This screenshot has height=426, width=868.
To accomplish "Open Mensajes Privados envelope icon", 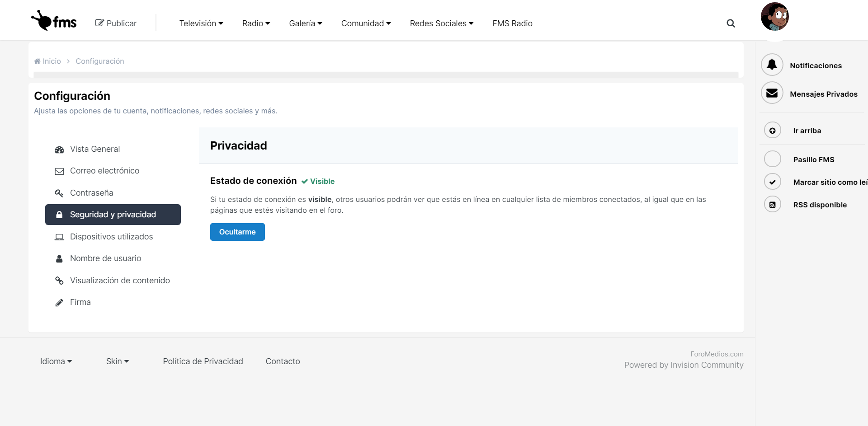I will coord(772,93).
